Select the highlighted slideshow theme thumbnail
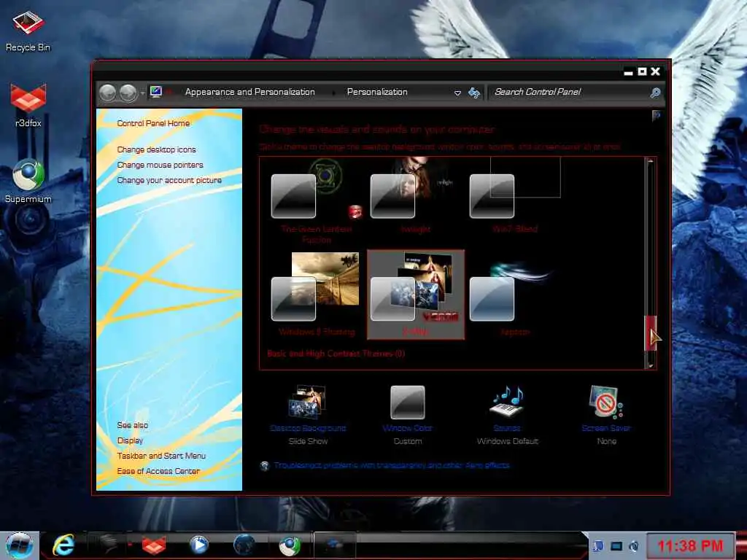The width and height of the screenshot is (747, 560). (x=415, y=295)
